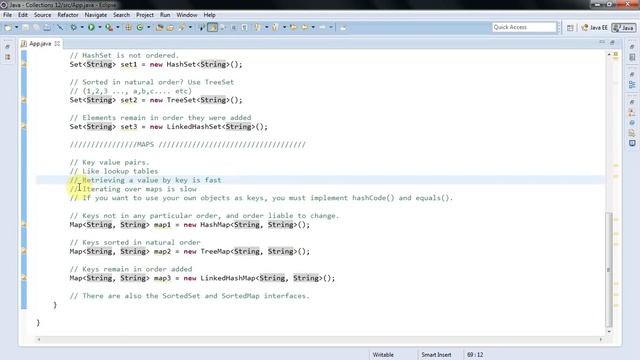Open the Problems fast view icon
Screen dimensions: 640x360
click(632, 112)
